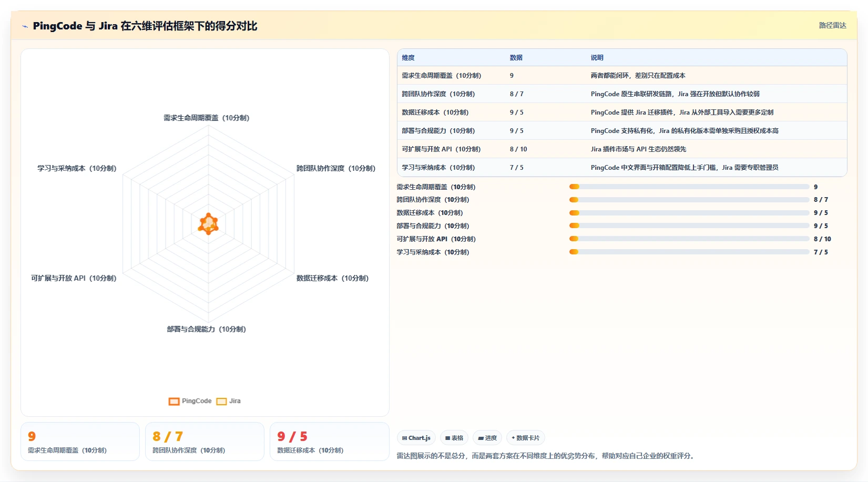Select the 需求生命周期覆盖 table row cell
The image size is (868, 482).
click(x=442, y=76)
